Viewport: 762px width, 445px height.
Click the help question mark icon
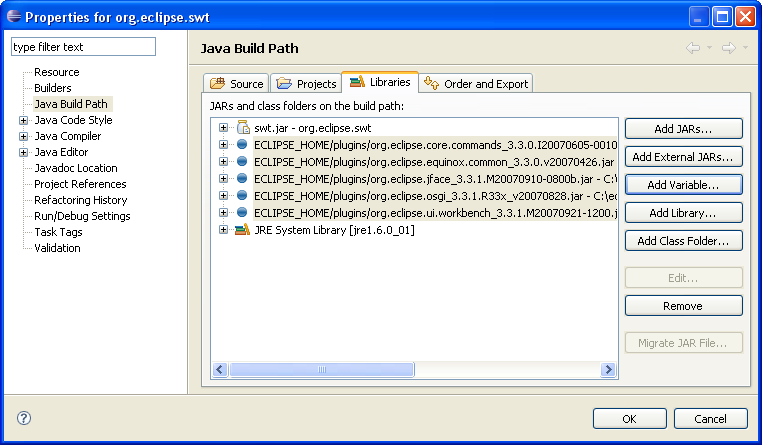point(24,418)
